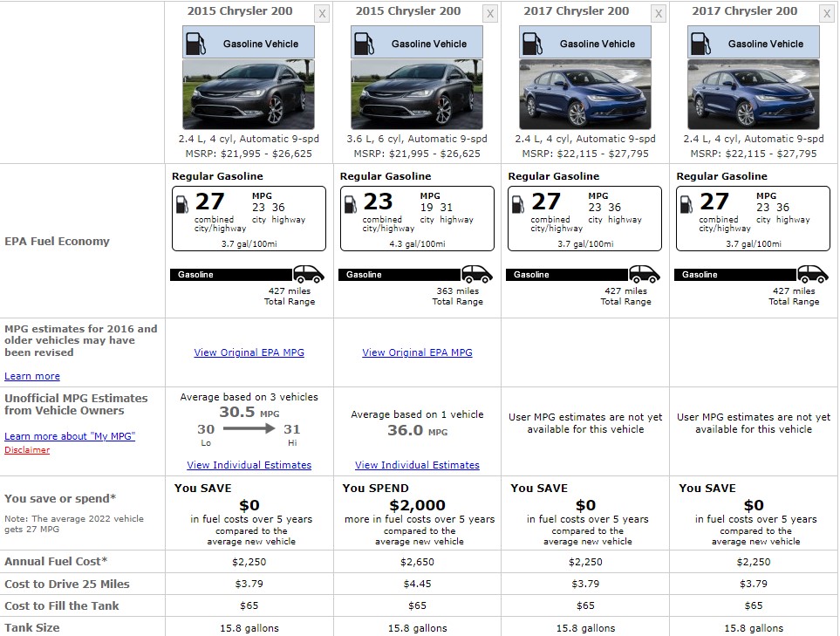Click the Tank Size row label
840x636 pixels.
click(x=32, y=628)
